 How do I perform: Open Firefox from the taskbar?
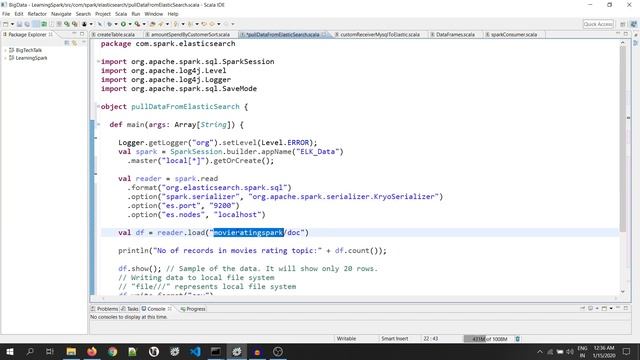(x=92, y=351)
